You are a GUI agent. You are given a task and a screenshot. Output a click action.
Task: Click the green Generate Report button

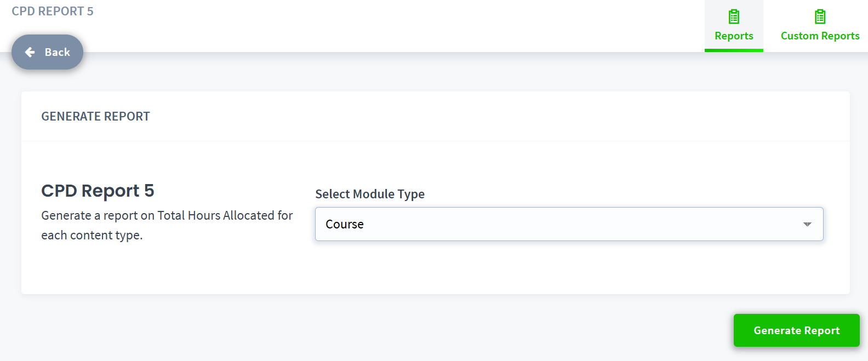[x=796, y=330]
